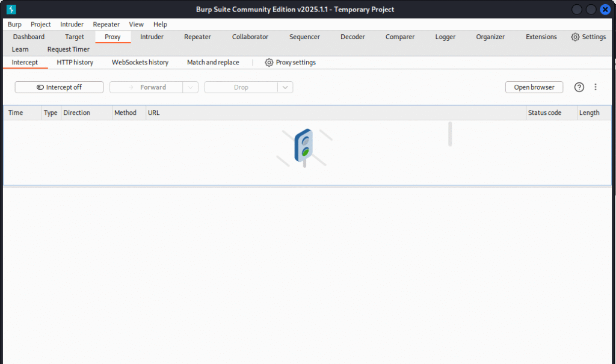Open the Request Timer tab
The height and width of the screenshot is (364, 616).
[69, 49]
